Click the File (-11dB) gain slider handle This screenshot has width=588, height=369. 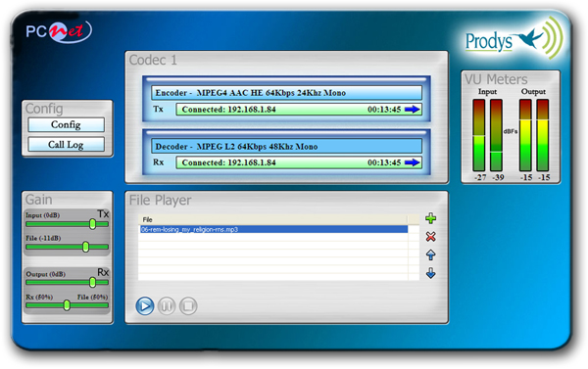86,247
